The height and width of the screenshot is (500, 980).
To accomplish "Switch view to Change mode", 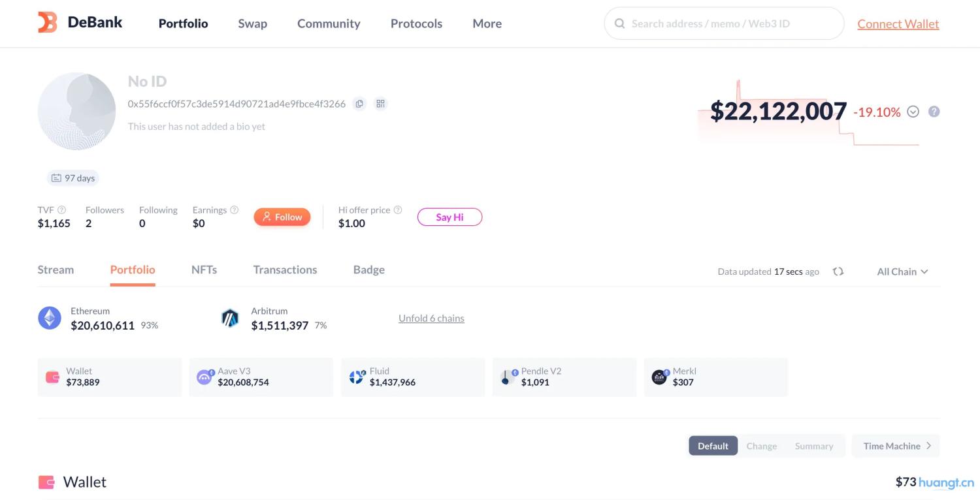I will 761,445.
